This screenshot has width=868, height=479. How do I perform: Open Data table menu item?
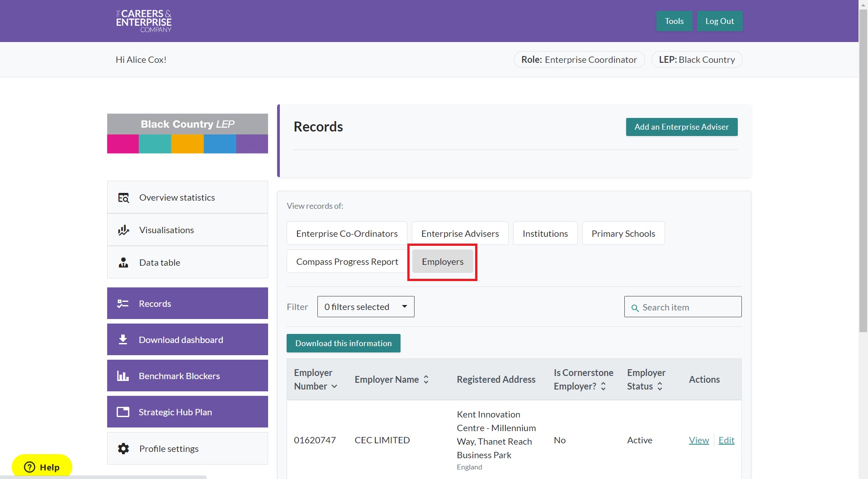coord(188,263)
